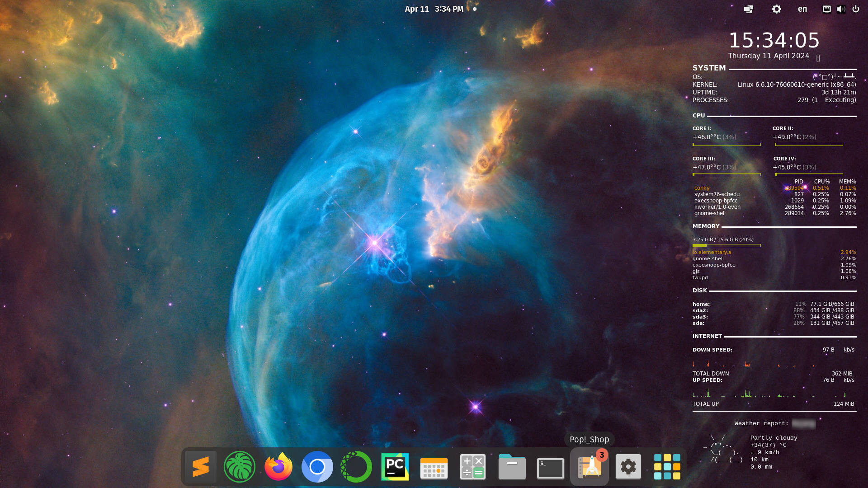Launch the Calculator app

pos(472,467)
